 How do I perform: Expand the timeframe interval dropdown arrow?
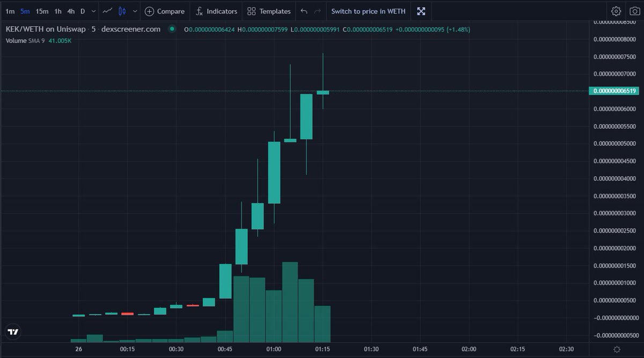pos(94,11)
